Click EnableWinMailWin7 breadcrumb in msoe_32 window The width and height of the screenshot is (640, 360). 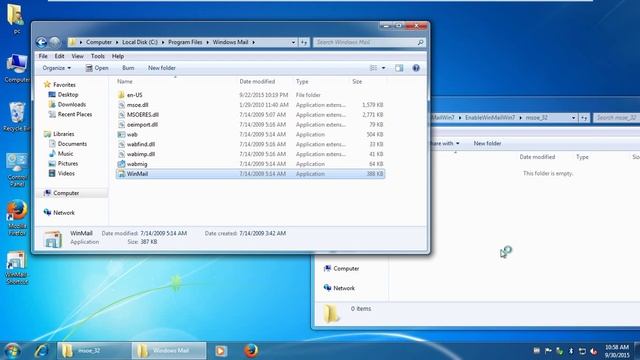tap(490, 118)
